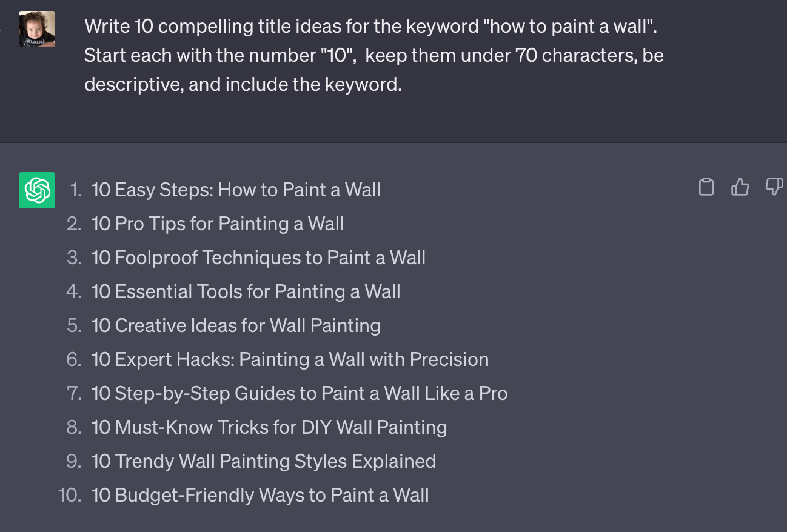Viewport: 787px width, 532px height.
Task: Click the user's profile photo
Action: pos(37,28)
